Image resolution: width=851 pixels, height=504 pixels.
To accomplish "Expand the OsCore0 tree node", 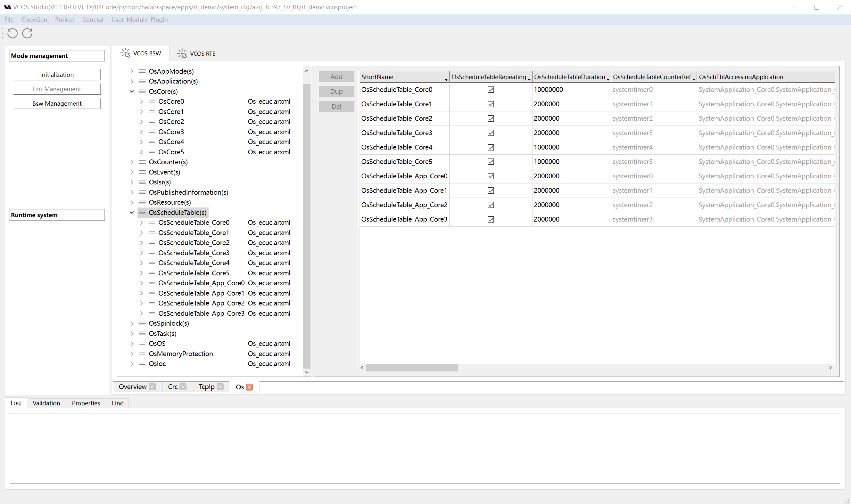I will click(142, 102).
